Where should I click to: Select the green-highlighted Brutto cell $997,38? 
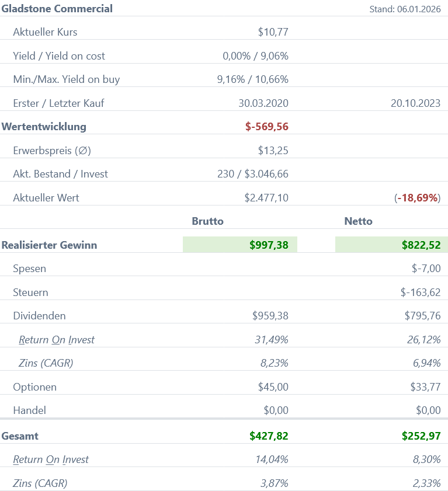pyautogui.click(x=269, y=245)
